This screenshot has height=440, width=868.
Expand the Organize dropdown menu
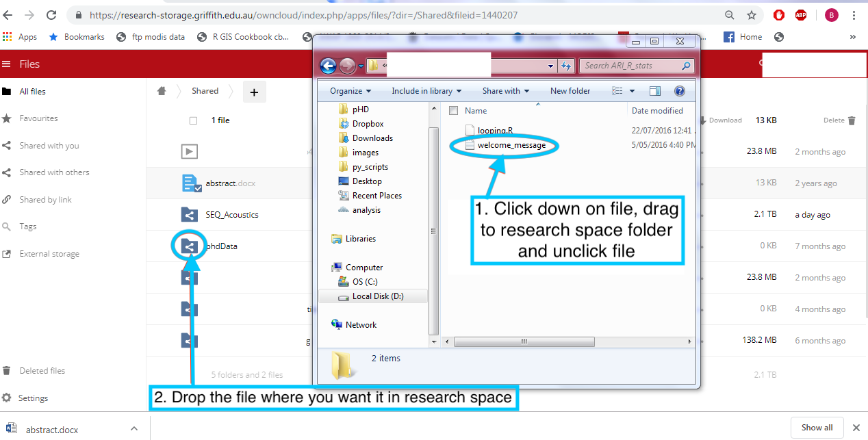click(350, 91)
